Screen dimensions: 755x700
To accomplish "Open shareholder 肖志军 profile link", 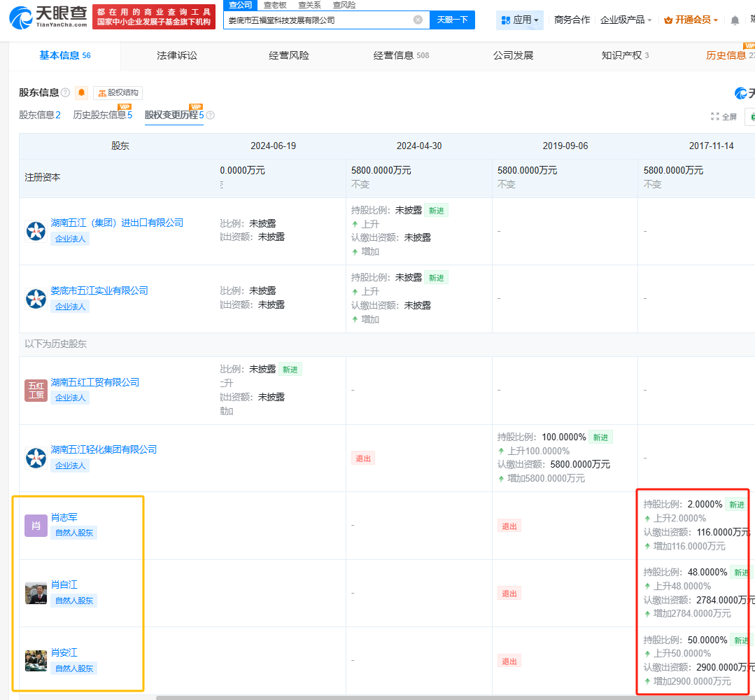I will pos(64,517).
